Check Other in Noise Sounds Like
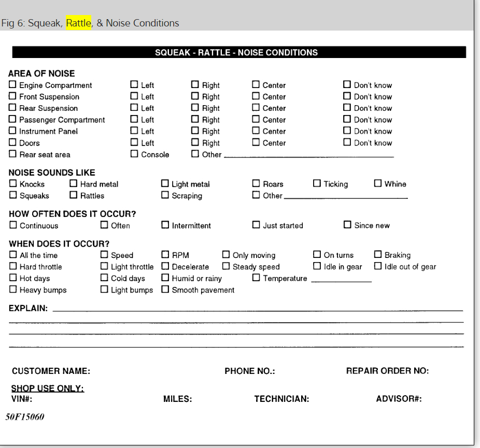 256,195
